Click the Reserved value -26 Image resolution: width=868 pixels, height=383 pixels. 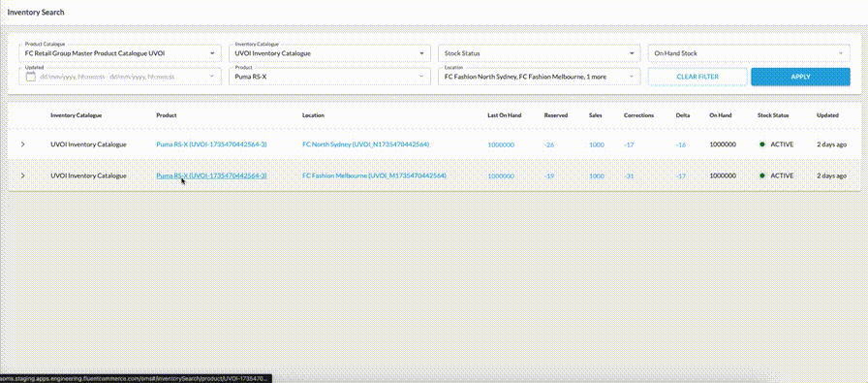549,144
